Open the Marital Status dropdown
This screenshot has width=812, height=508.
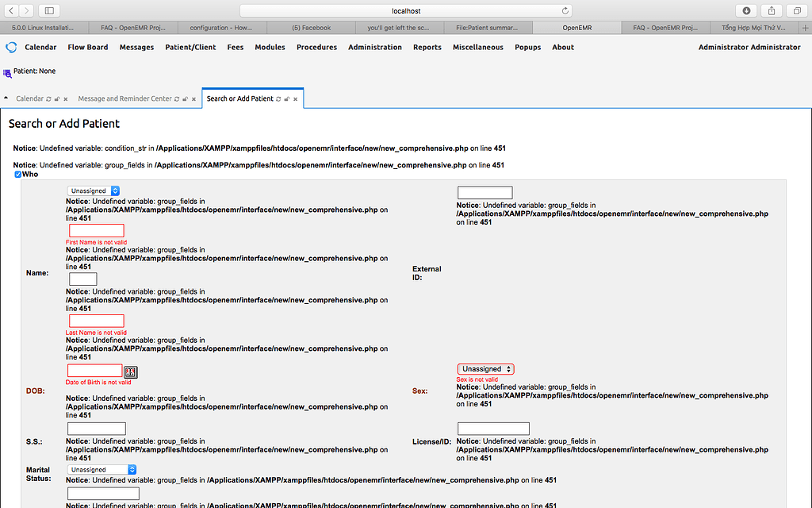tap(101, 469)
